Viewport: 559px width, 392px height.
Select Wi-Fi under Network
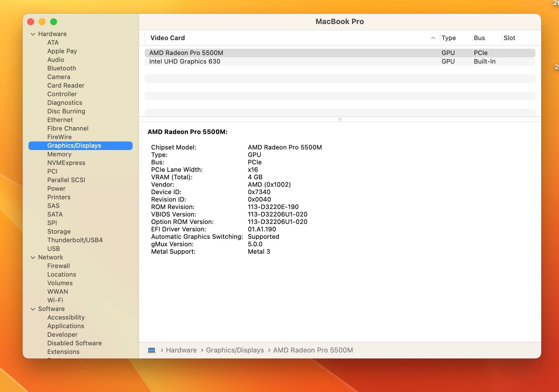(x=55, y=300)
